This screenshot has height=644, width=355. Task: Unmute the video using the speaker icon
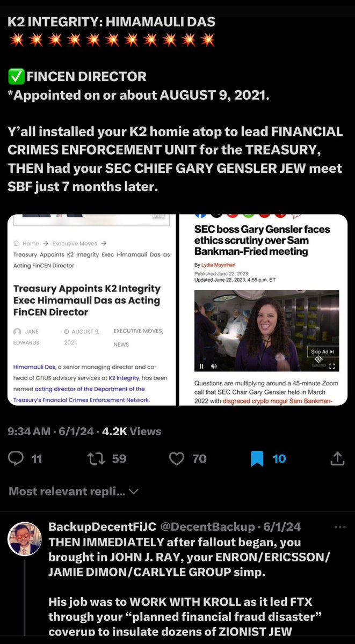[x=214, y=367]
